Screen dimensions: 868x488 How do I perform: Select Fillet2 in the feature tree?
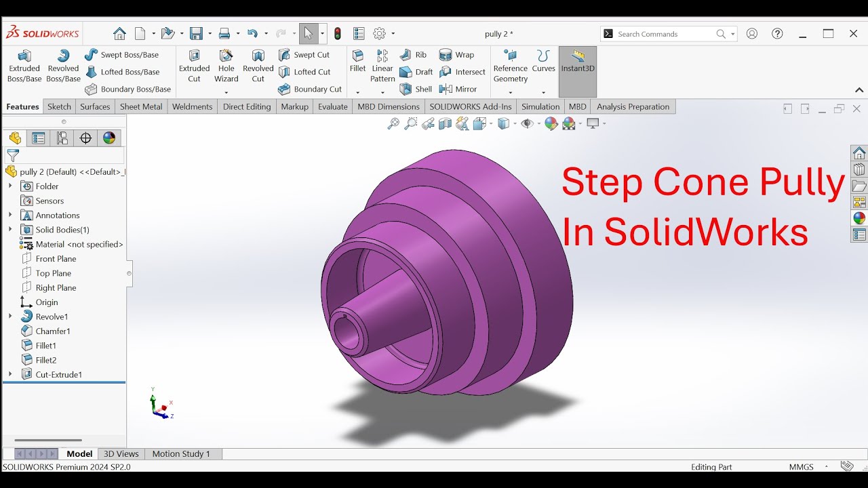tap(39, 360)
